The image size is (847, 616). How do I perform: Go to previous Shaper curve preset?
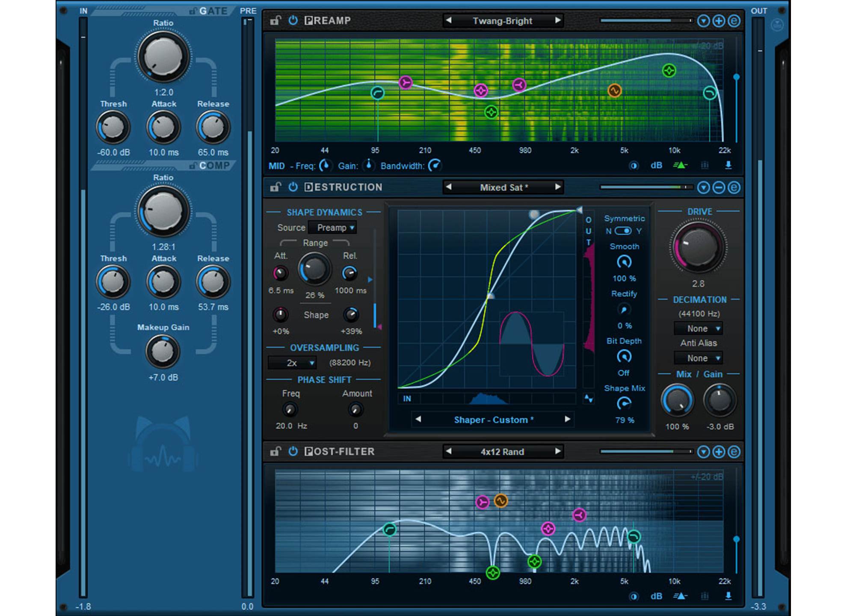coord(418,419)
